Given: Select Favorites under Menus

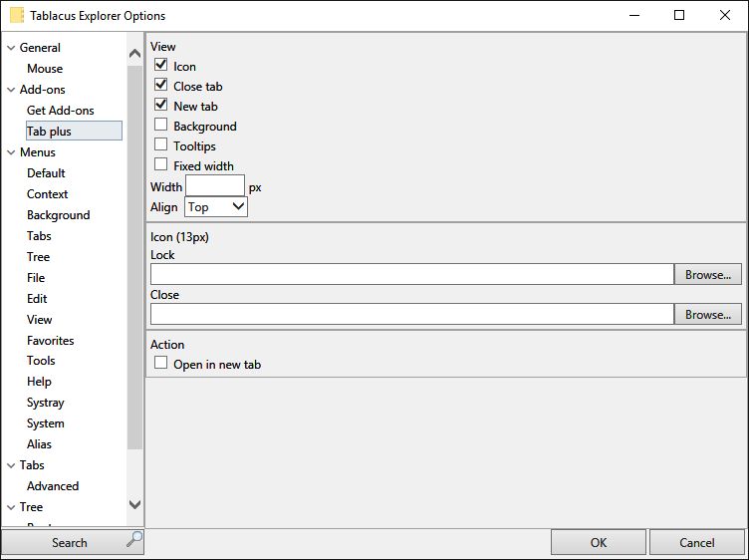Looking at the screenshot, I should pos(51,341).
